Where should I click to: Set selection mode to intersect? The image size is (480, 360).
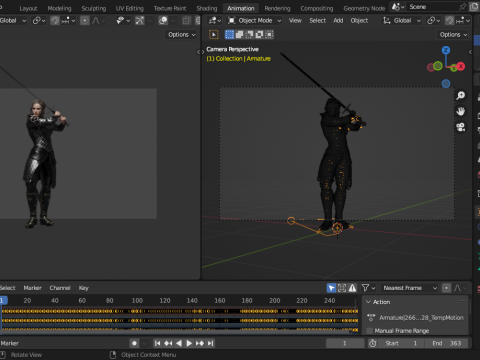pos(269,34)
